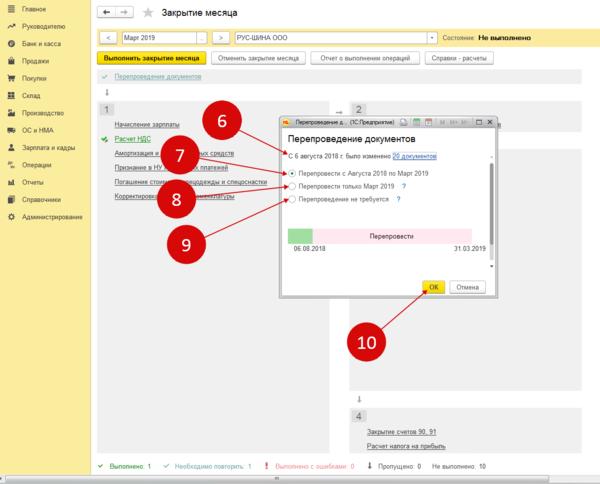Select Перепроведение не требуется option

click(292, 199)
